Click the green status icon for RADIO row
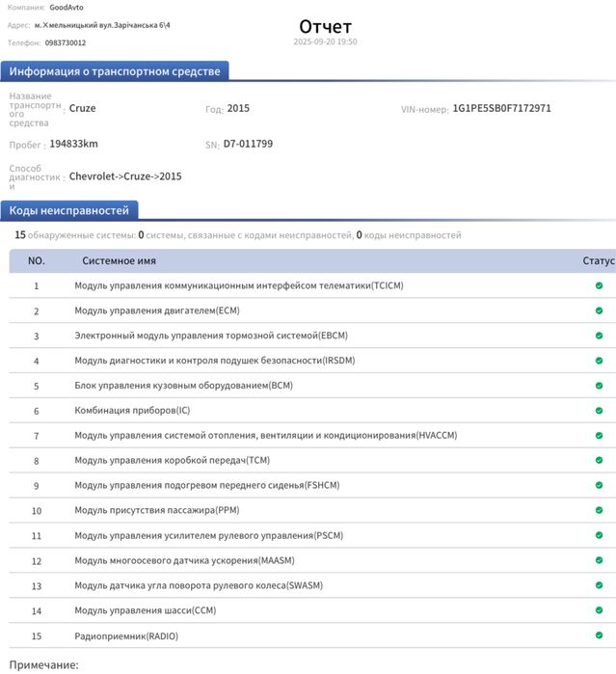Screen dimensions: 616x674 pos(599,635)
